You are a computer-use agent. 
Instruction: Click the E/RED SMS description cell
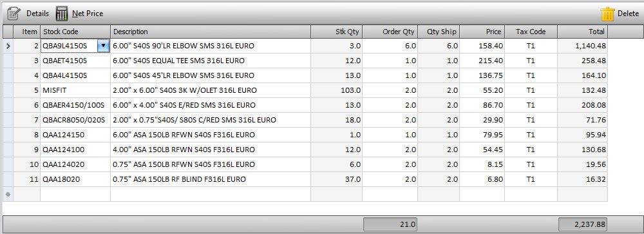click(x=211, y=105)
